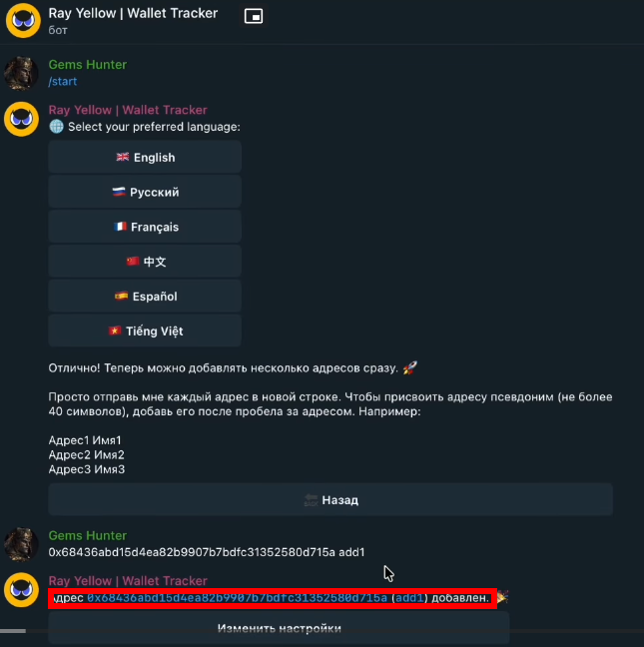Click Gems Hunter avatar beside /start message
Image resolution: width=644 pixels, height=647 pixels.
point(22,73)
